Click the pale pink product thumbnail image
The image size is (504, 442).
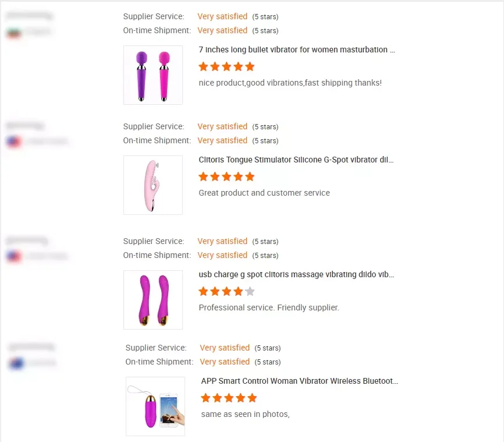coord(152,185)
